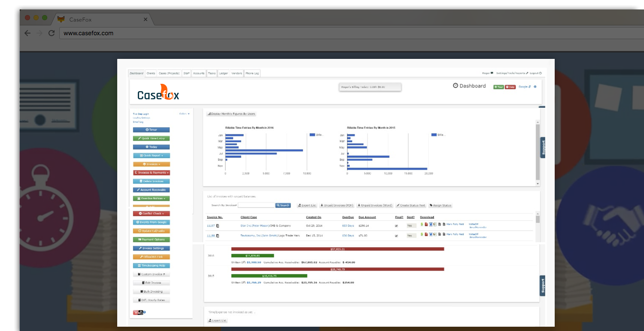Download invoice 11197 as PDF
Screen dimensions: 644x331
[426, 224]
